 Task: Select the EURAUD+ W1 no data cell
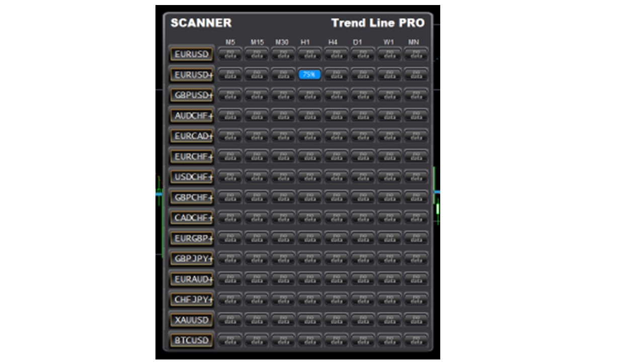click(389, 279)
